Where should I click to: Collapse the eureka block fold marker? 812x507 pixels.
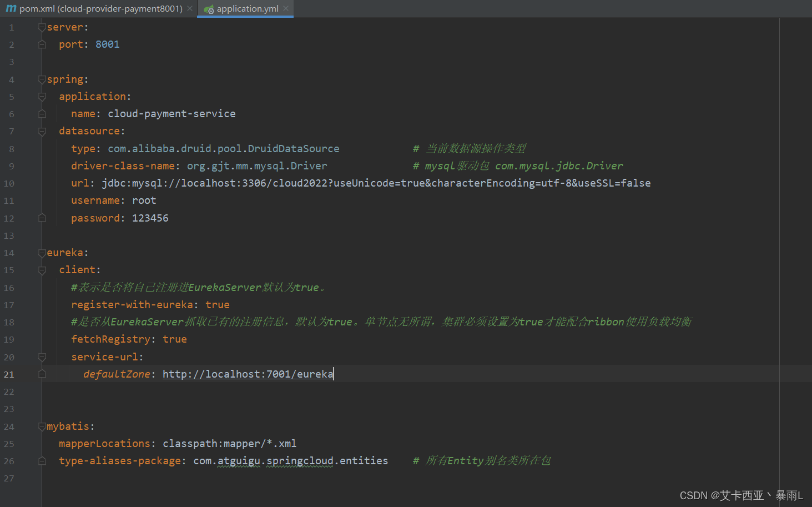[x=42, y=253]
